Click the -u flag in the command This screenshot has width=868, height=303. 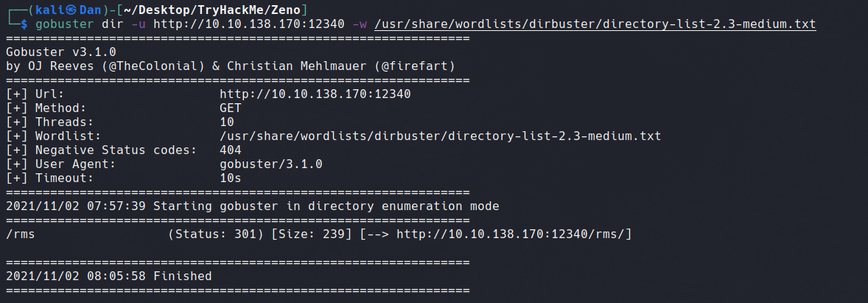point(138,24)
